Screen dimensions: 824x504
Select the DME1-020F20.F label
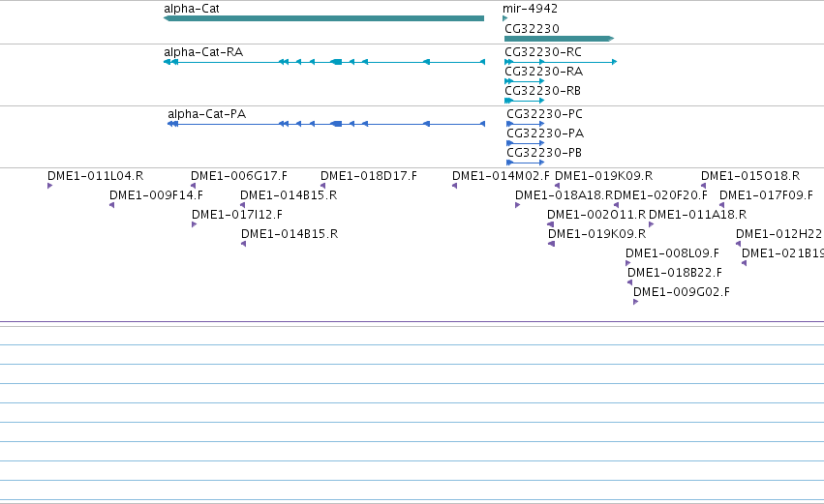pyautogui.click(x=660, y=195)
